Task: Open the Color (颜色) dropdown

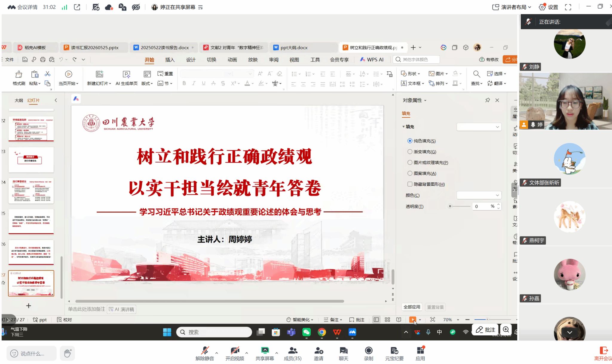Action: [479, 195]
